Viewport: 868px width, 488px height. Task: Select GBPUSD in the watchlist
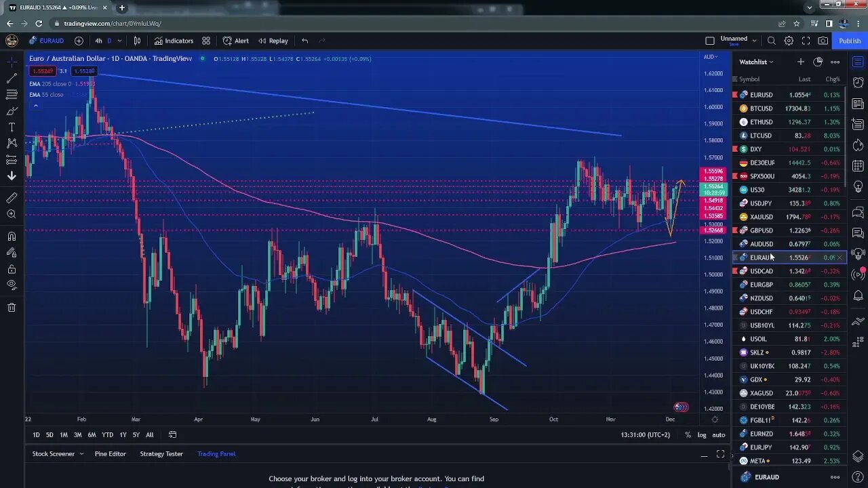pos(789,230)
